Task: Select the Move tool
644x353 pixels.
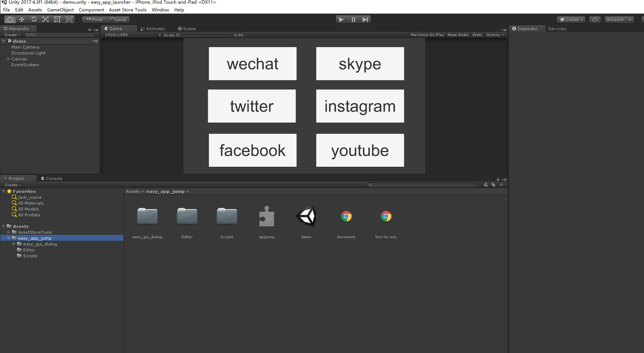Action: pyautogui.click(x=22, y=19)
